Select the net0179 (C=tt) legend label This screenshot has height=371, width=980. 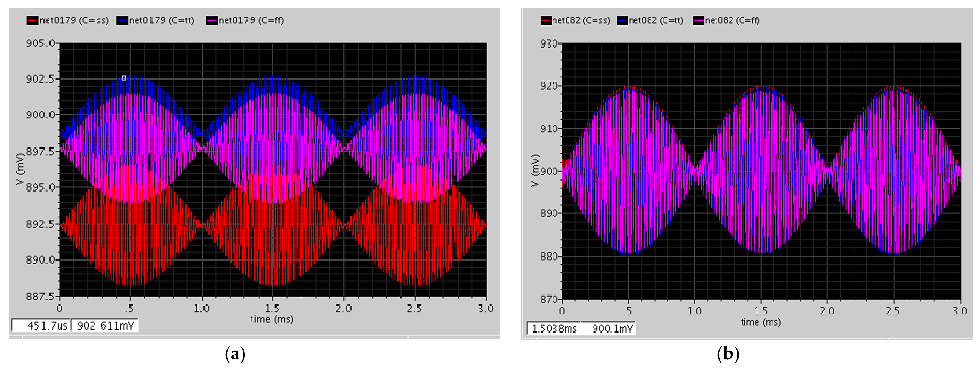click(x=162, y=20)
